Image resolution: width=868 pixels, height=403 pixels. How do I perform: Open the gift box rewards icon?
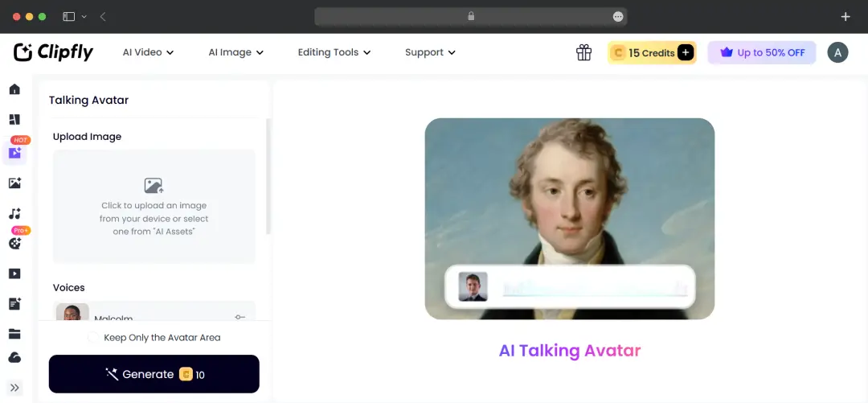[x=584, y=52]
